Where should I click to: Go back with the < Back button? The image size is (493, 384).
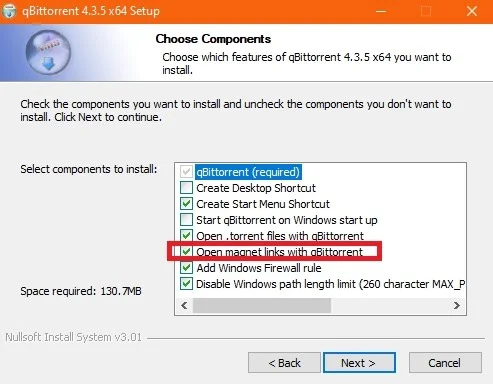[284, 363]
